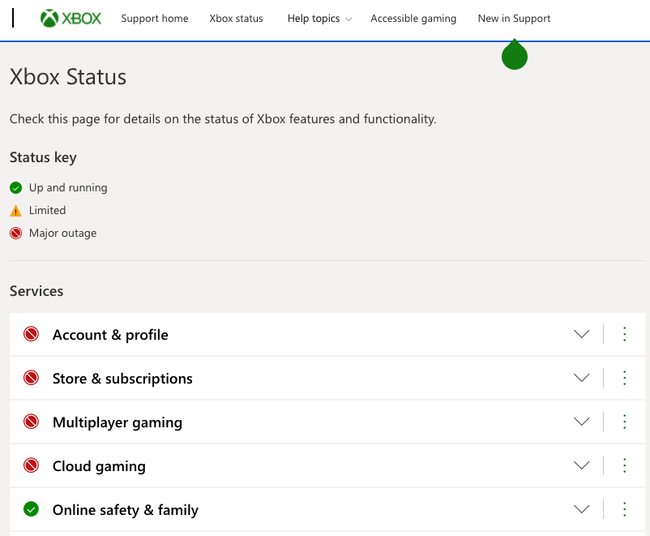Go to Xbox status page
Screen dimensions: 650x536
pos(236,19)
